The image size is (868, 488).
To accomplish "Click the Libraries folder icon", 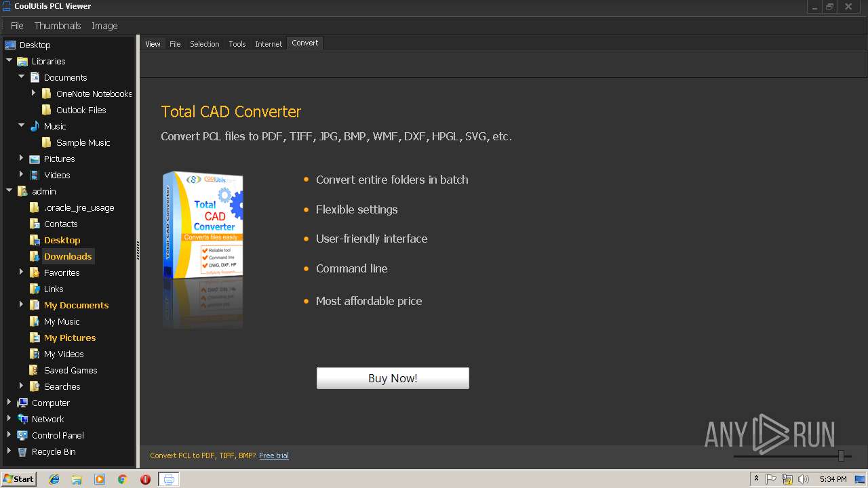I will pyautogui.click(x=22, y=61).
